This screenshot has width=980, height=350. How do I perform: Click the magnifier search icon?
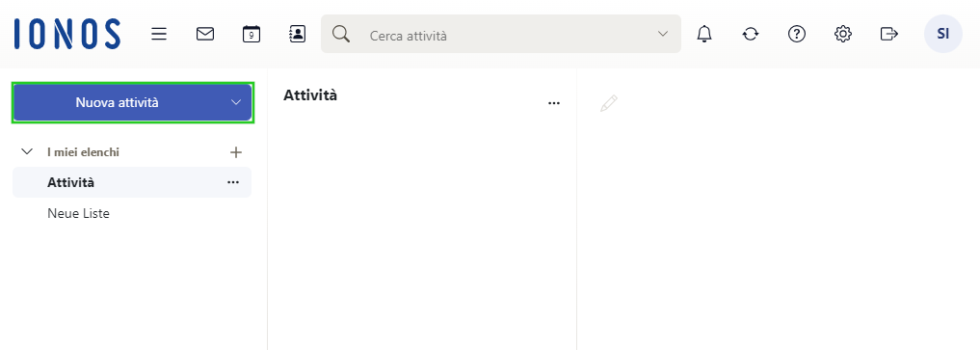coord(341,34)
